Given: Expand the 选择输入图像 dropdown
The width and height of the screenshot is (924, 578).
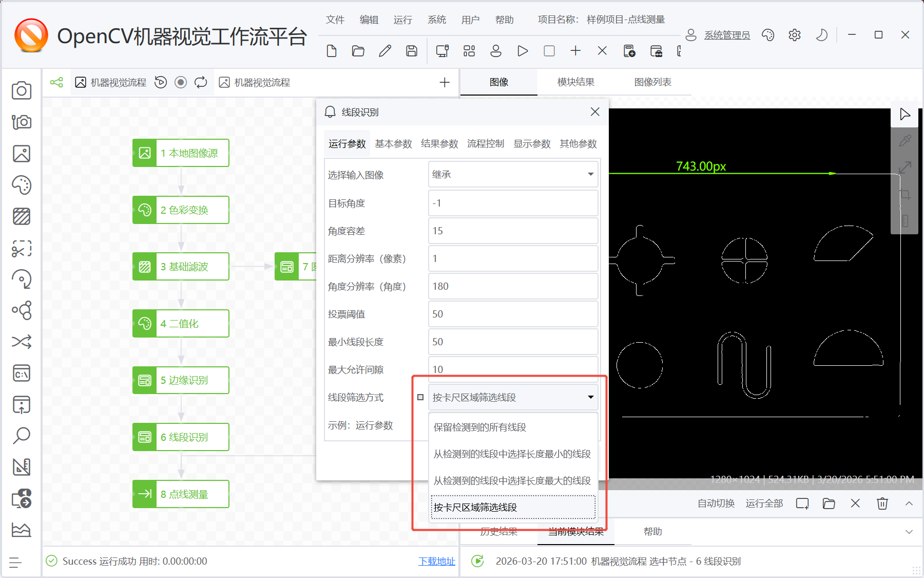Looking at the screenshot, I should coord(513,175).
